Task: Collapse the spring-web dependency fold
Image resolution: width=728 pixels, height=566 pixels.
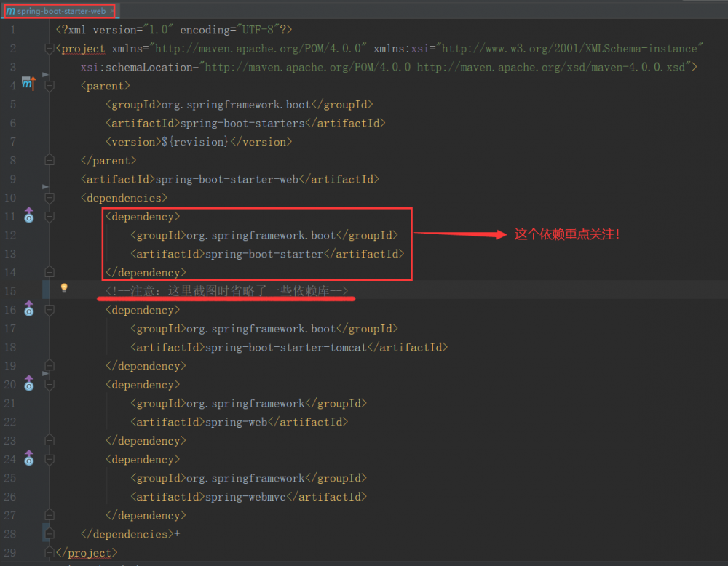Action: 48,385
